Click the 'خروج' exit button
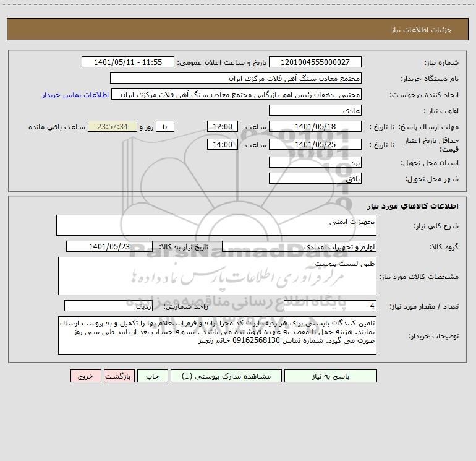476x461 pixels. coord(85,376)
